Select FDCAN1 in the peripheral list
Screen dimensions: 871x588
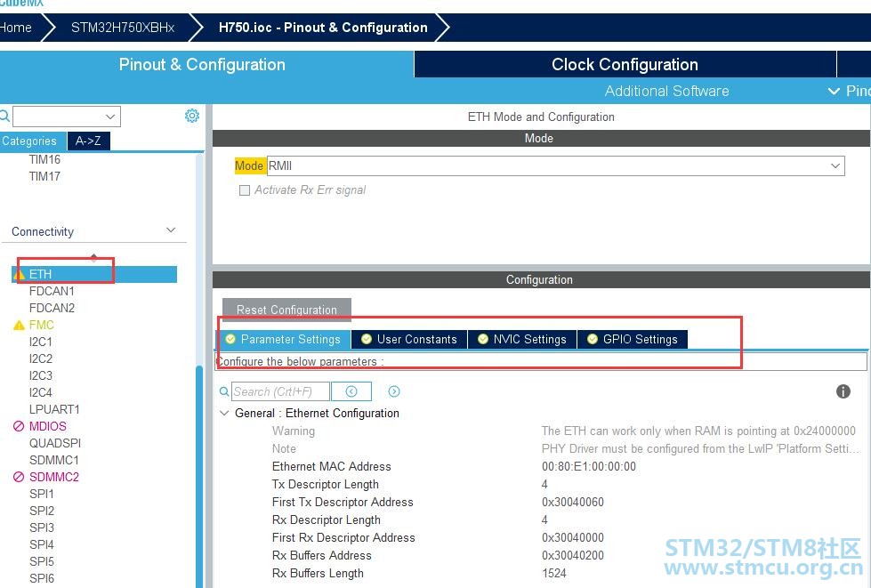(52, 291)
